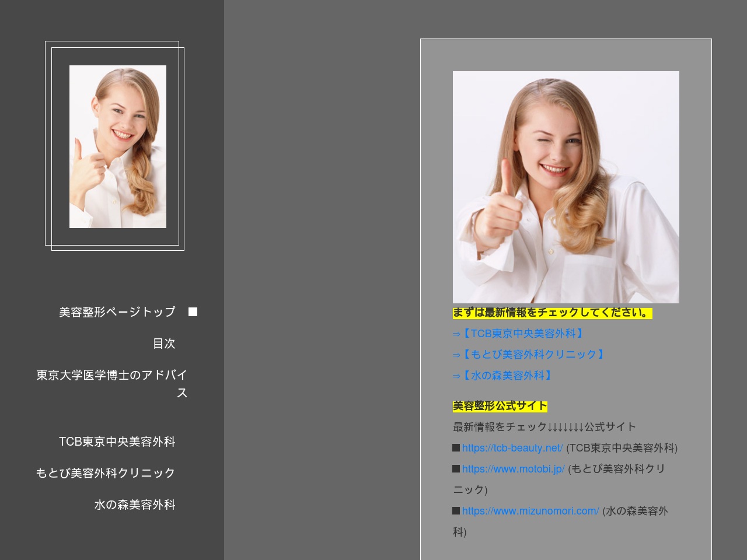Open 東京大学医学博士のアドバイス menu item
This screenshot has width=747, height=560.
pos(111,384)
